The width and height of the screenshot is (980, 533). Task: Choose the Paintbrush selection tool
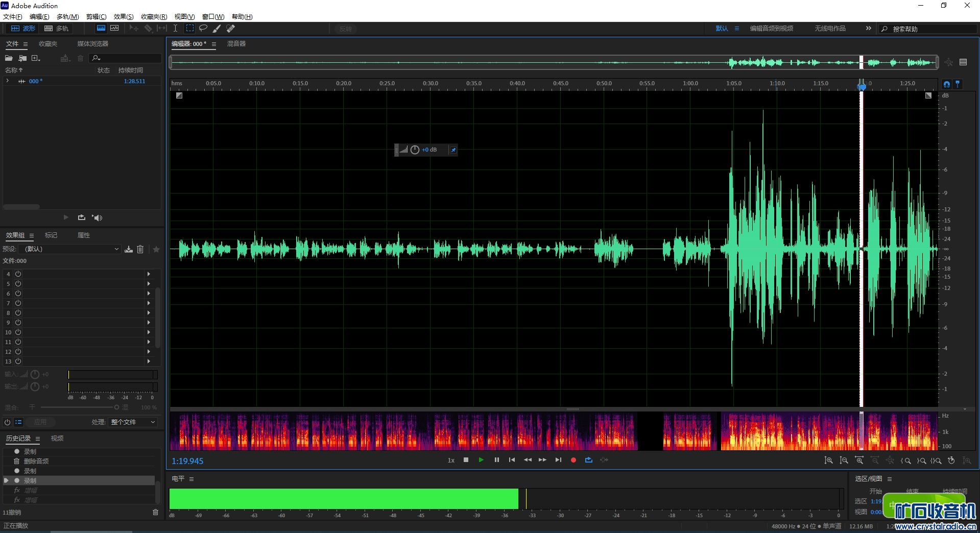click(x=217, y=29)
